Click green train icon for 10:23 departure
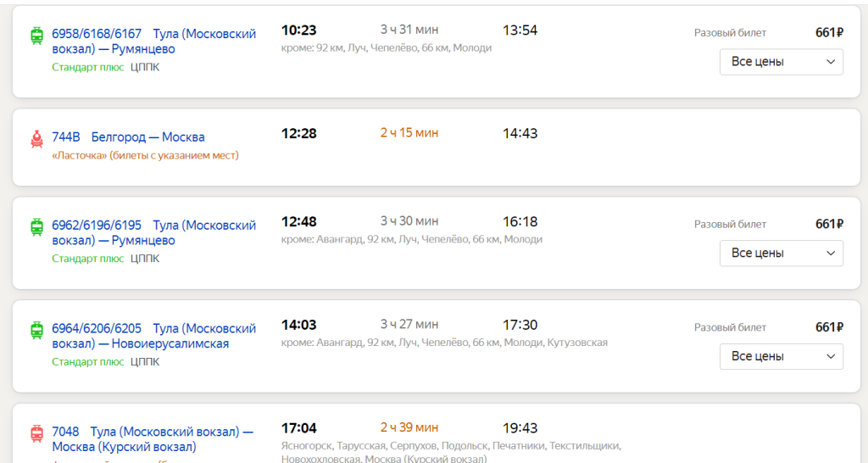 [37, 36]
